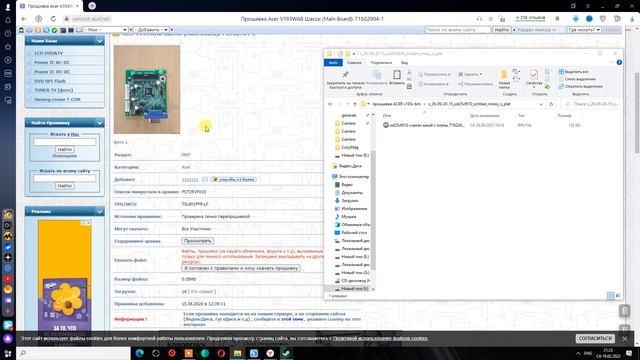Sort files by the Имя column header

click(x=387, y=116)
